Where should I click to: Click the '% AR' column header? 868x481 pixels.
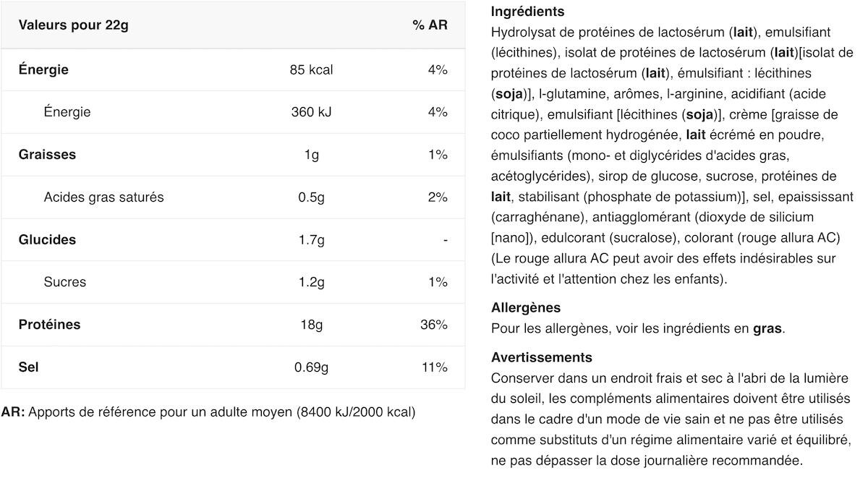pos(430,25)
